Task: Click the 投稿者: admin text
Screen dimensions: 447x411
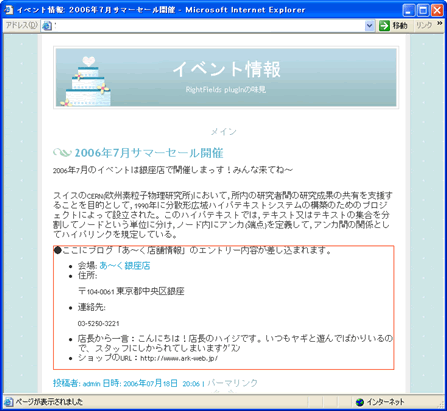Action: coord(77,383)
